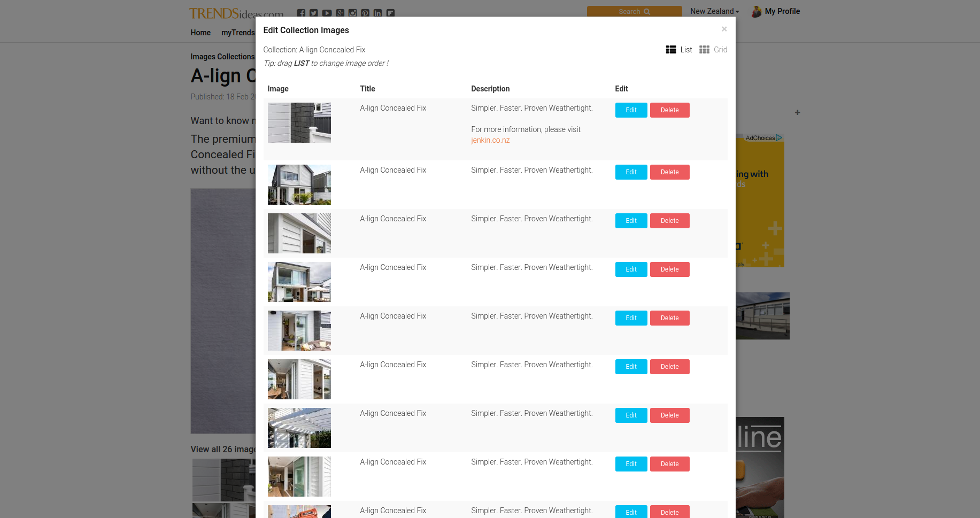Select the balcony house thumbnail in fourth row

[299, 282]
